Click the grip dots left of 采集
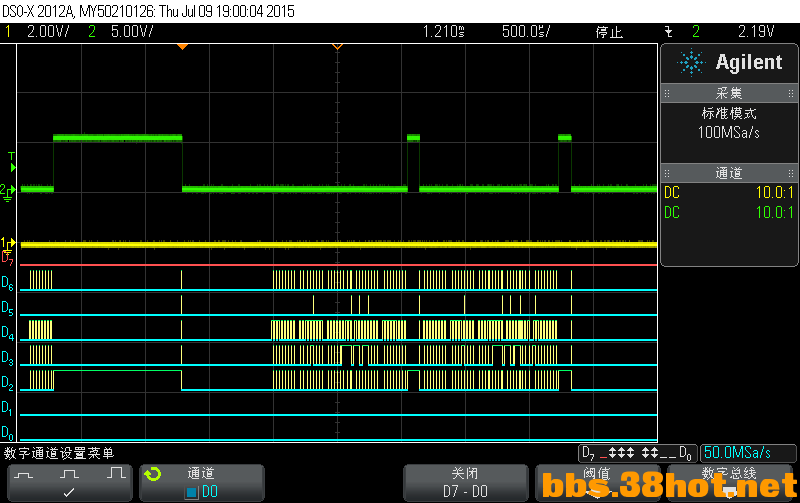The image size is (800, 503). 667,93
